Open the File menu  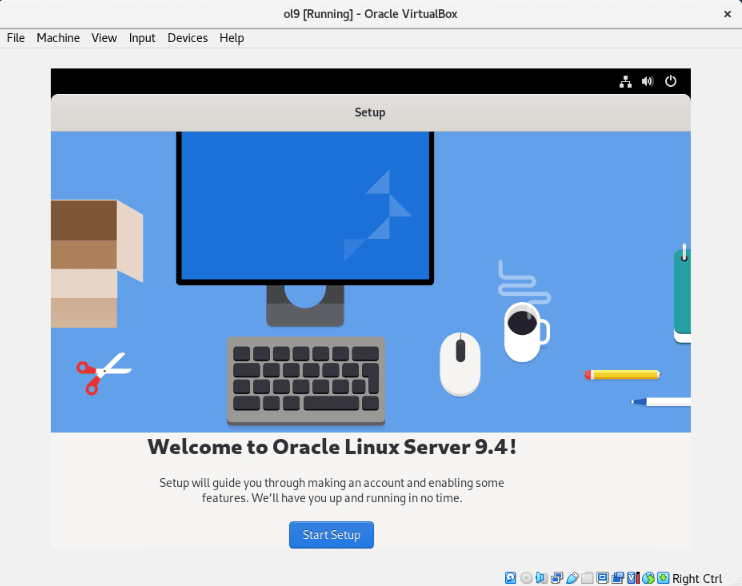pos(16,38)
